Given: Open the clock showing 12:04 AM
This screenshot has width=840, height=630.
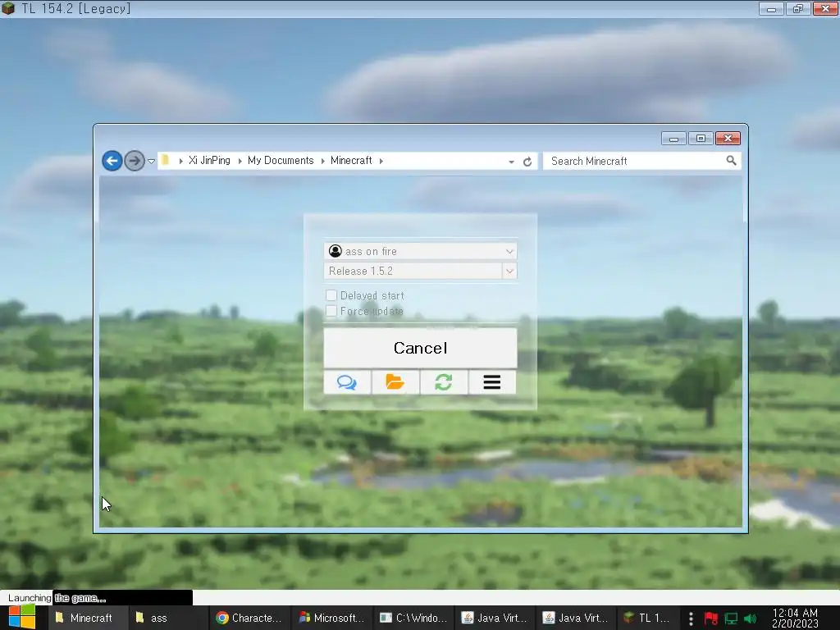Looking at the screenshot, I should 795,618.
